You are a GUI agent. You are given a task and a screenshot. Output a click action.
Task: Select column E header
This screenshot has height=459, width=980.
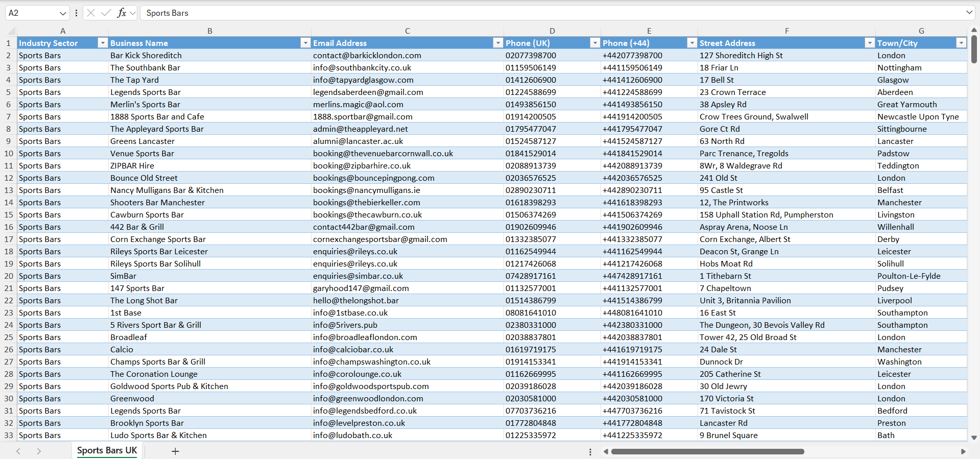[x=649, y=31]
